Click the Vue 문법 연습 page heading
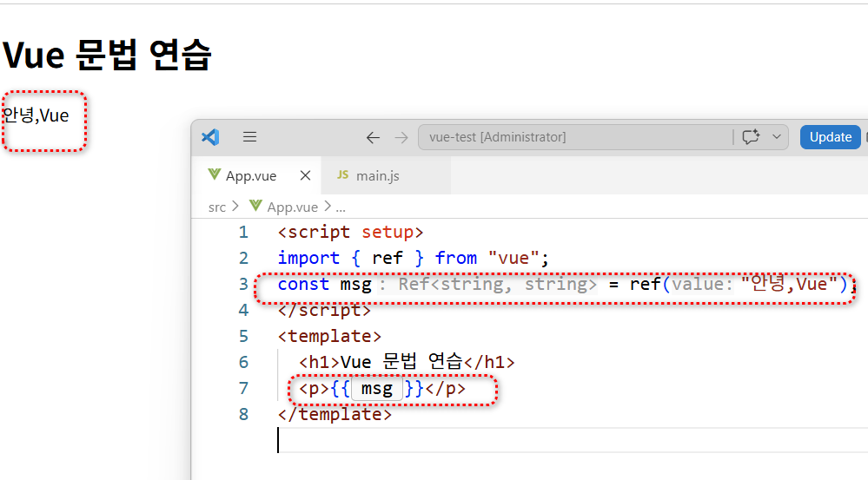Viewport: 868px width, 480px height. pos(107,55)
